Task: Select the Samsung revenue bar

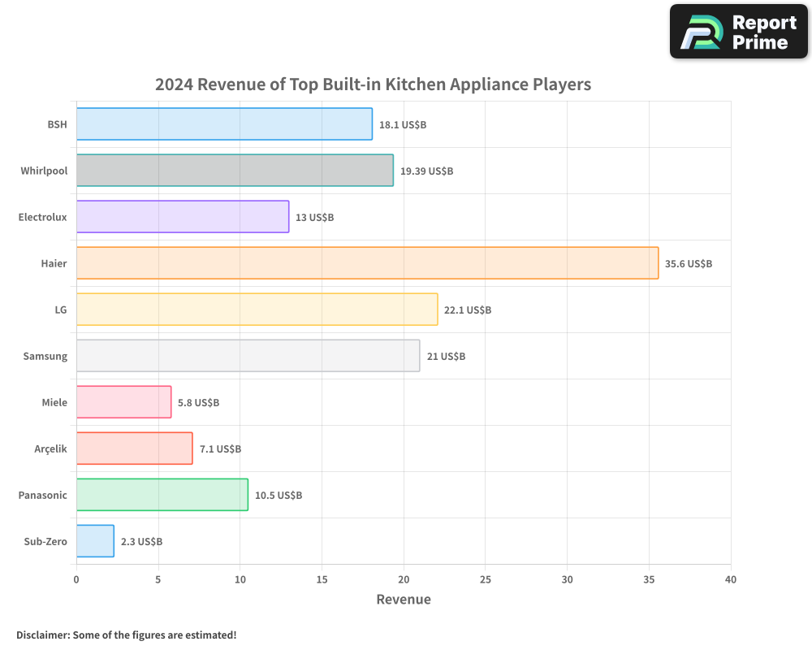Action: tap(248, 356)
